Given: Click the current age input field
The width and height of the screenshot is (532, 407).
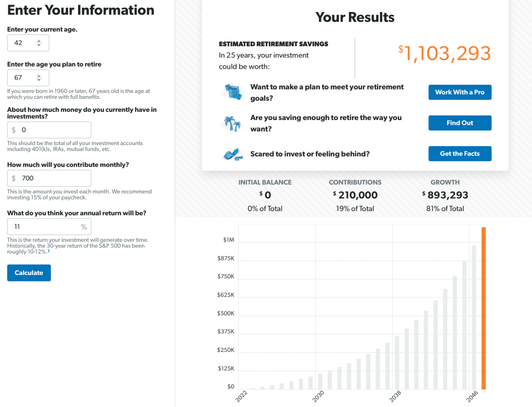Looking at the screenshot, I should point(21,43).
